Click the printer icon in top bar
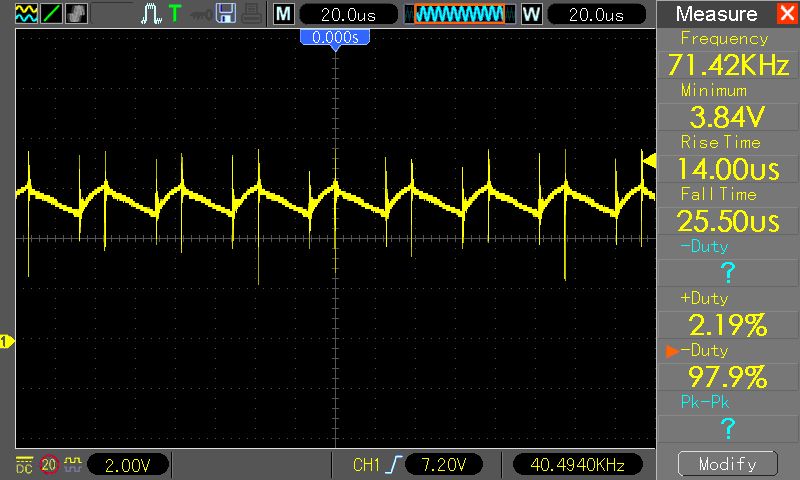 [251, 14]
